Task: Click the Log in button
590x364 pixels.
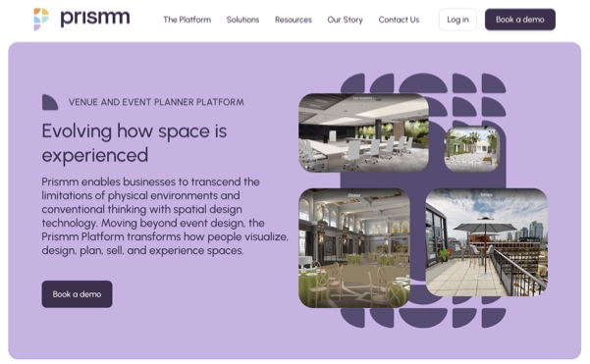Action: coord(457,20)
